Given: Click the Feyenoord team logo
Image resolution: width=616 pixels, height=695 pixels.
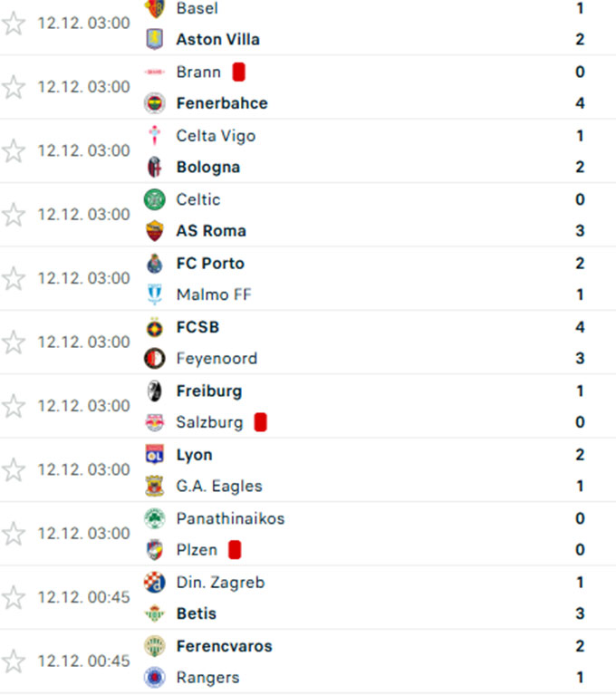Looking at the screenshot, I should point(155,359).
